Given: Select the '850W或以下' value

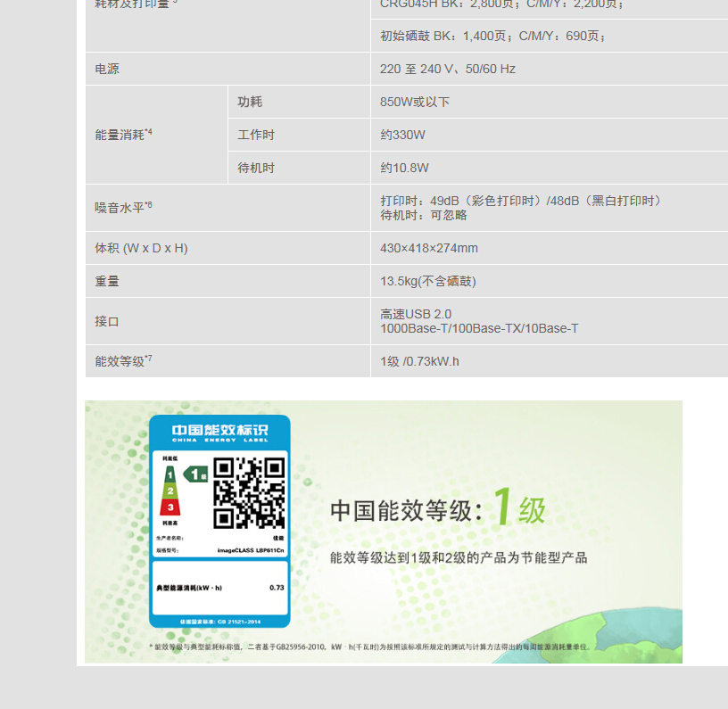Looking at the screenshot, I should (415, 102).
